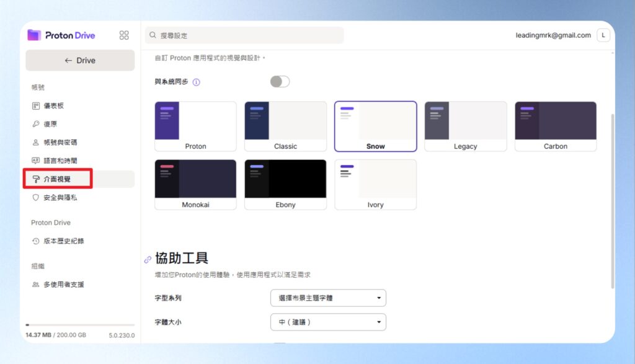The image size is (635, 364).
Task: Click the version number 5.0.230.0
Action: tap(122, 335)
